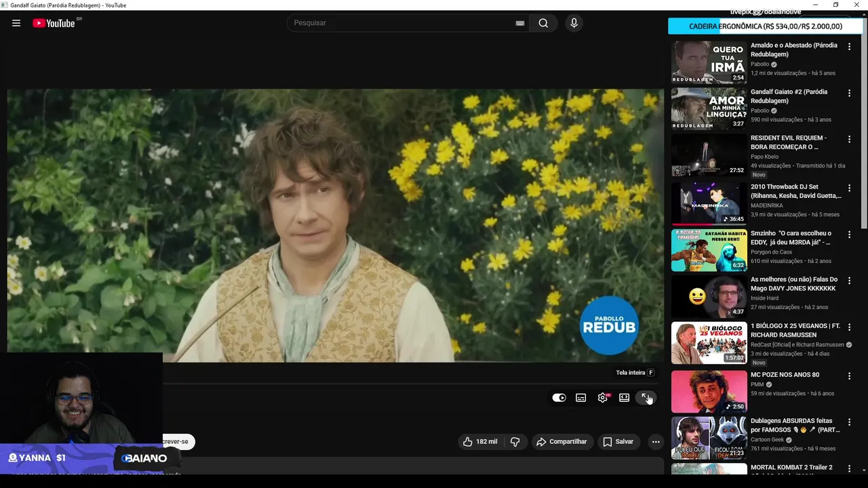The width and height of the screenshot is (868, 488).
Task: Minimize the YouTube browser window
Action: coord(816,5)
